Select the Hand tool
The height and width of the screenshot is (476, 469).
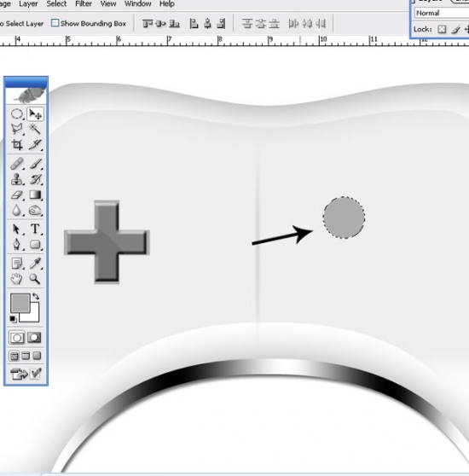coord(17,279)
